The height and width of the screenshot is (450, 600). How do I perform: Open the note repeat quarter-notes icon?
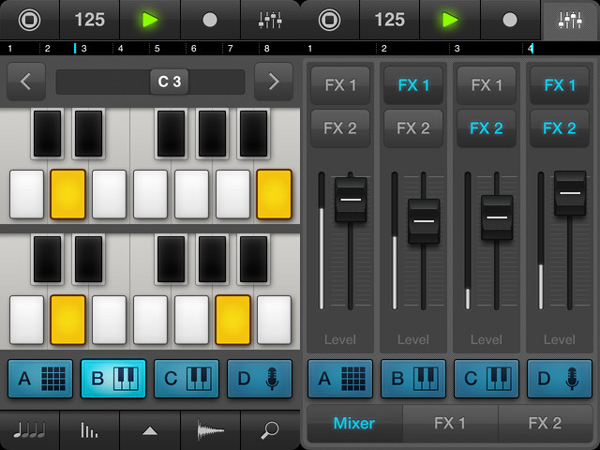click(x=29, y=430)
